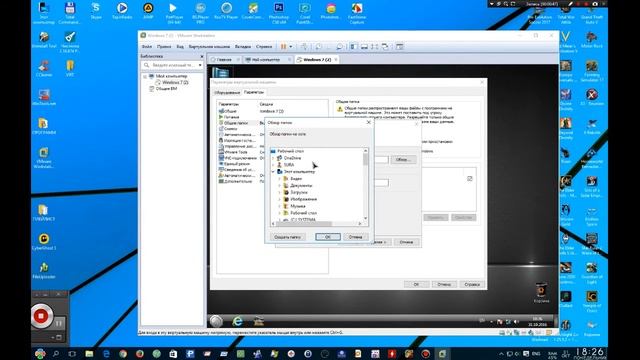Screen dimensions: 640x360
Task: Select the OneDrive folder icon
Action: (280, 158)
